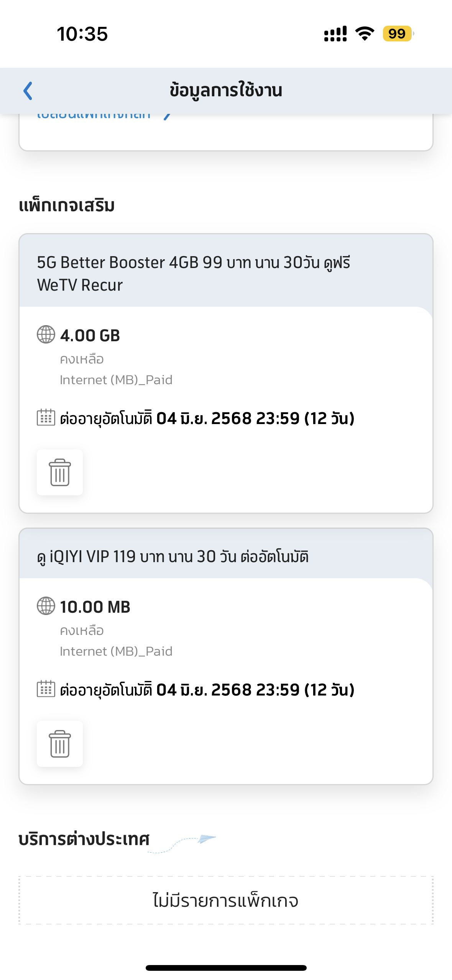Tap the paper plane icon beside บริการต่างประเทศ
Screen dimensions: 452x980
click(x=206, y=839)
